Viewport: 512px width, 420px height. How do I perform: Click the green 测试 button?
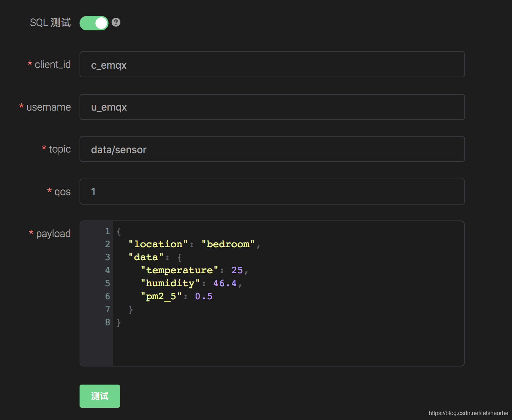[100, 396]
